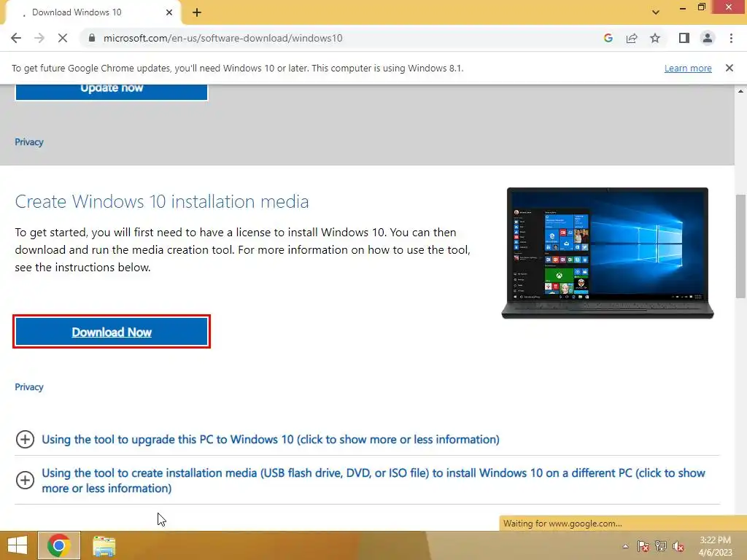
Task: Open the Privacy link under Download Now
Action: (x=29, y=386)
